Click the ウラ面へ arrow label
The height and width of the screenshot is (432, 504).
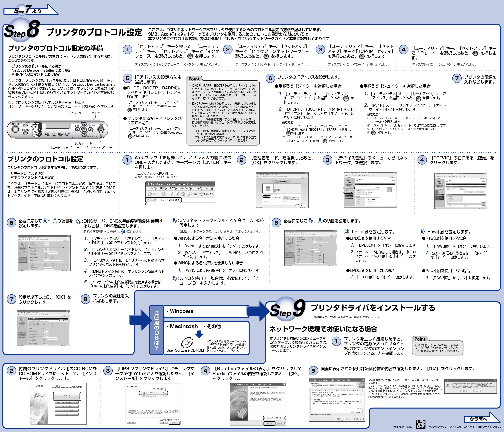[478, 419]
